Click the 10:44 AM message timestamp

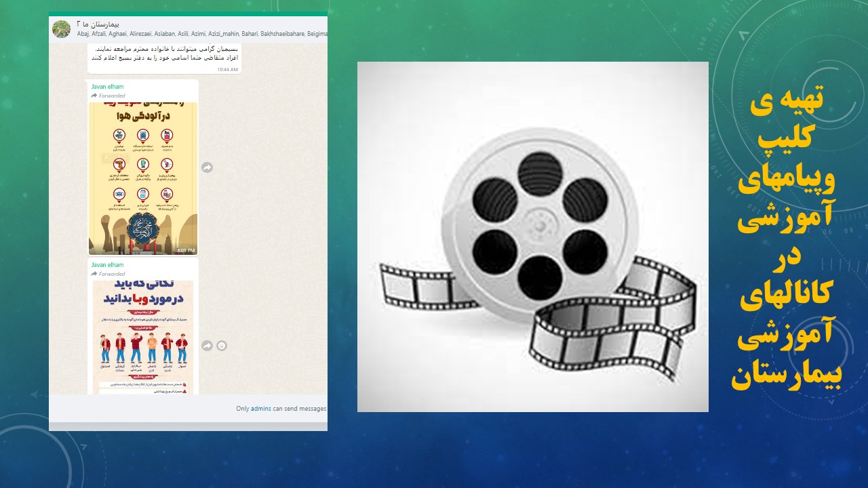click(x=227, y=69)
